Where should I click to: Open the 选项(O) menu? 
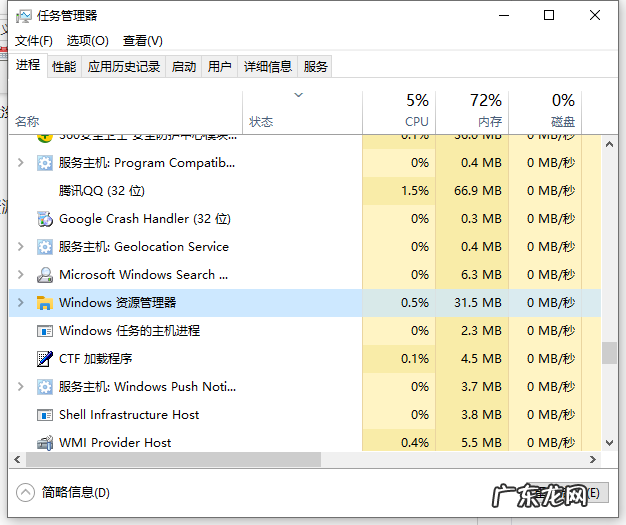[x=87, y=41]
